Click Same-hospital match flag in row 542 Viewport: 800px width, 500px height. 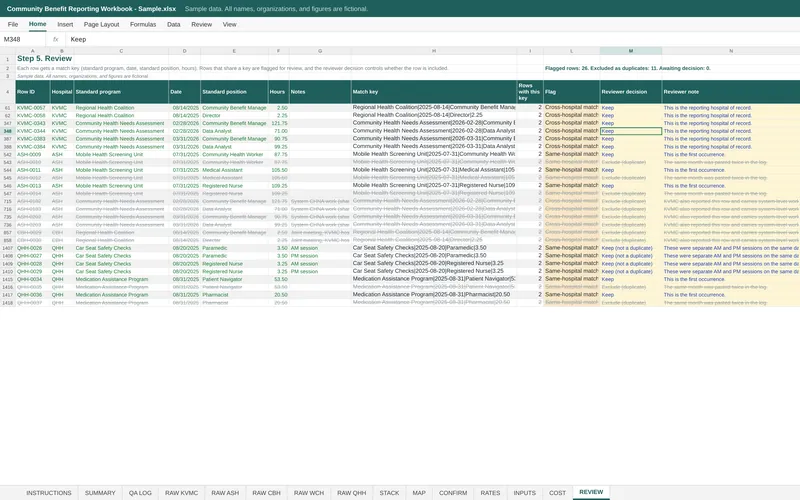pyautogui.click(x=571, y=154)
